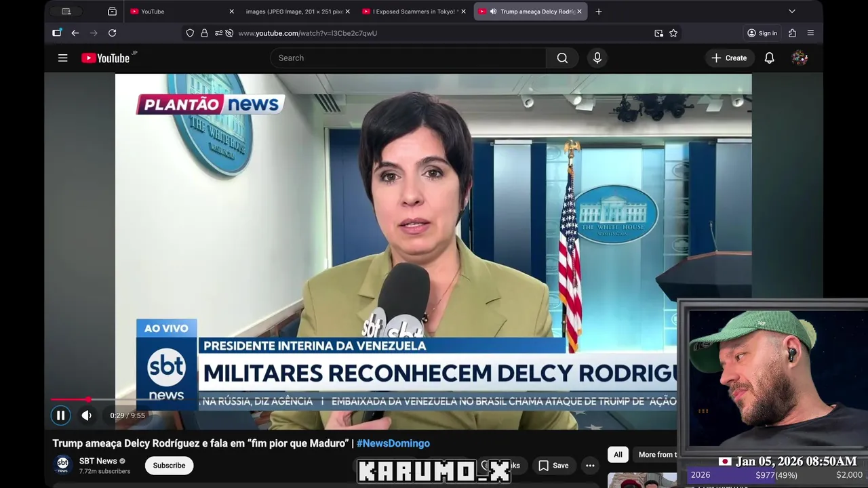Open the SBT News channel name
This screenshot has width=868, height=488.
pos(98,461)
